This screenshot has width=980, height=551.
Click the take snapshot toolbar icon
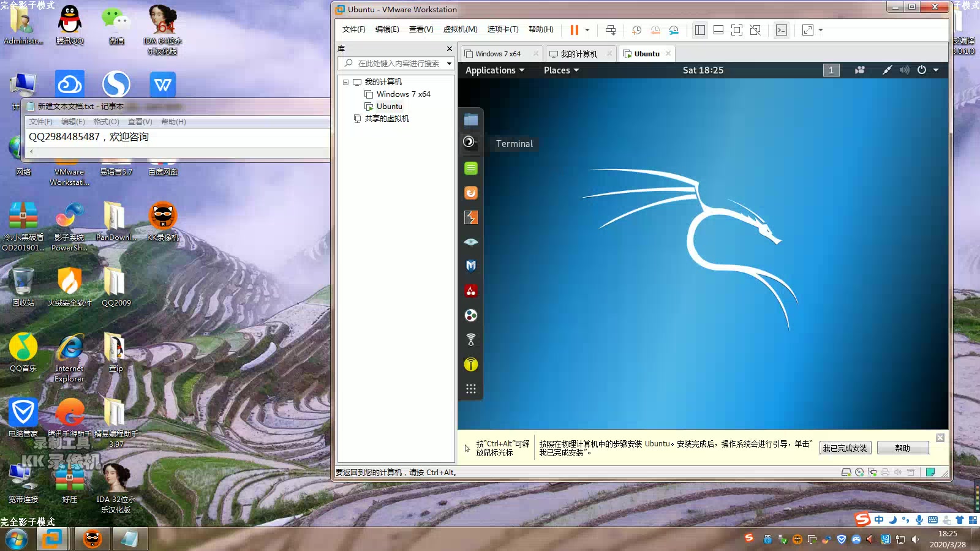point(636,29)
